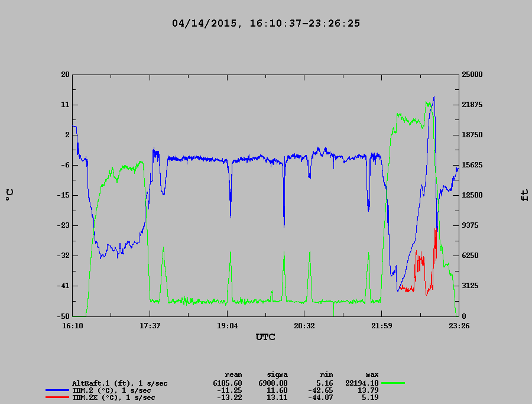532x404 pixels.
Task: Click the time tick label 21:59
Action: 382,326
